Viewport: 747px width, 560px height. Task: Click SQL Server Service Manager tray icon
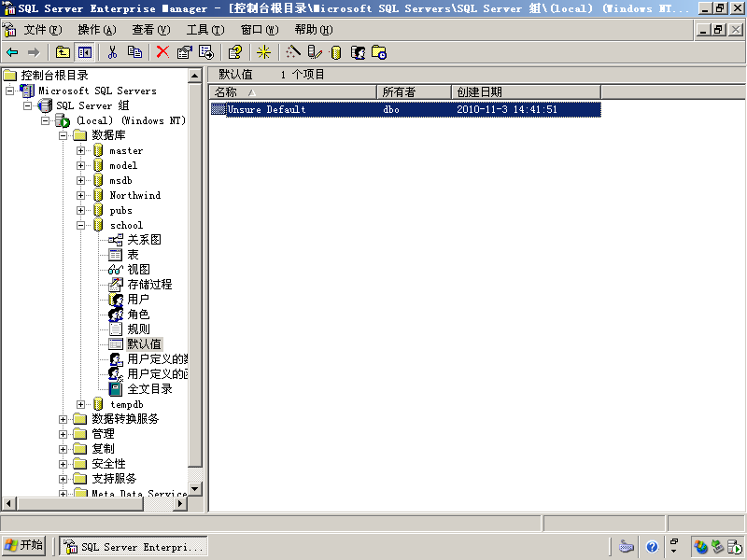(734, 547)
